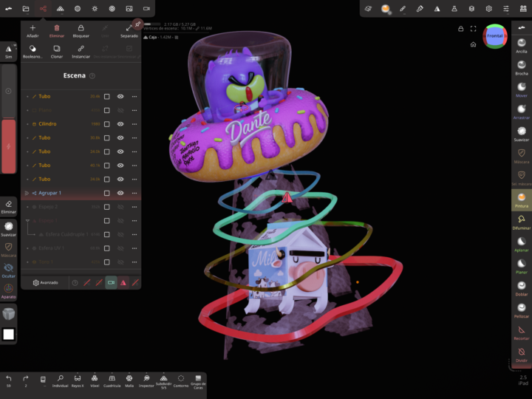This screenshot has height=399, width=532.
Task: Collapse the Espejo 1 tree node
Action: coord(27,220)
